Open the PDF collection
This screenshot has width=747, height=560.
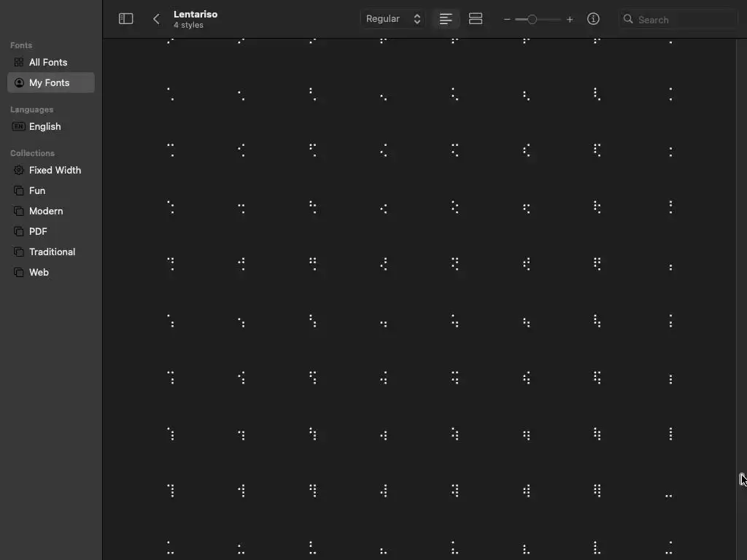click(x=51, y=232)
